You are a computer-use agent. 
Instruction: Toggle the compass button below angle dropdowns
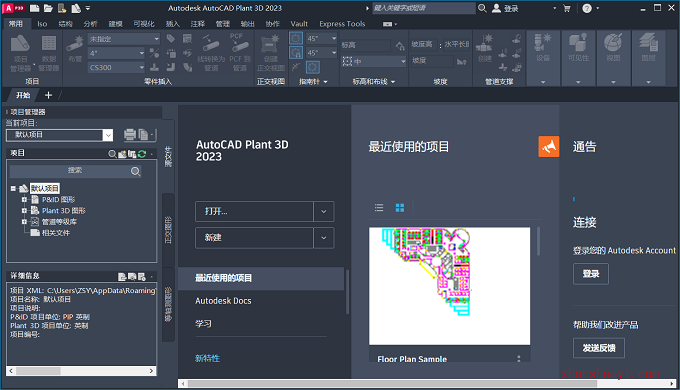pos(313,67)
